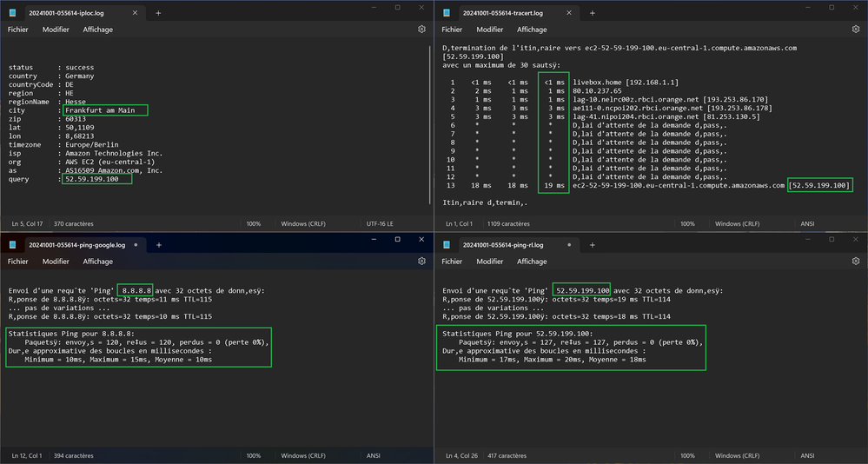Click the UTF-16 LE encoding indicator
The height and width of the screenshot is (464, 868).
point(381,223)
